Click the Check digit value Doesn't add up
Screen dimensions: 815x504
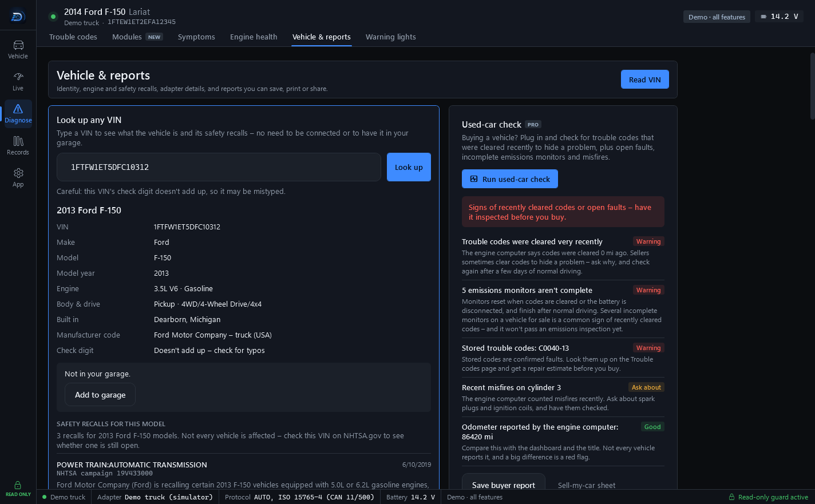(209, 350)
